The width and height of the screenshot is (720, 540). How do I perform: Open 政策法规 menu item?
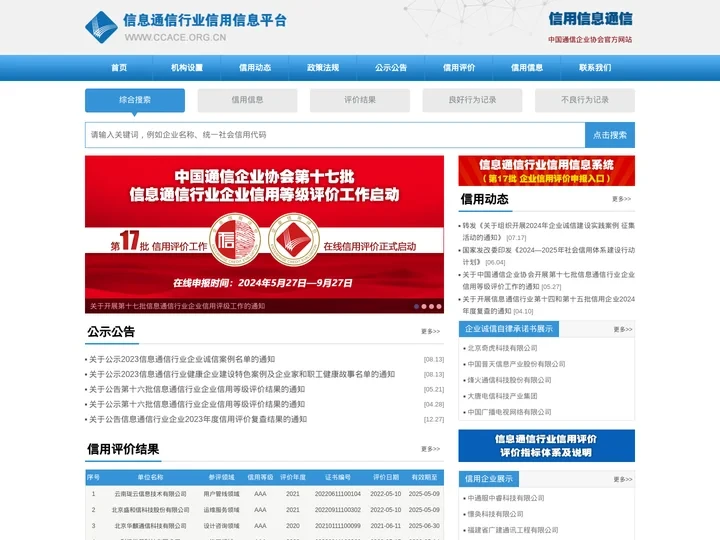point(323,68)
